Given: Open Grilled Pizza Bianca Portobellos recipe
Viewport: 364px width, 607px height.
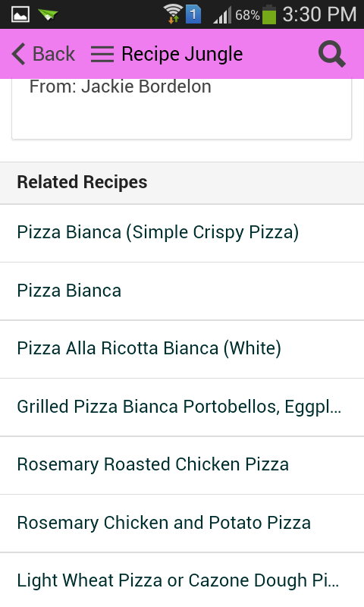Looking at the screenshot, I should (x=182, y=407).
